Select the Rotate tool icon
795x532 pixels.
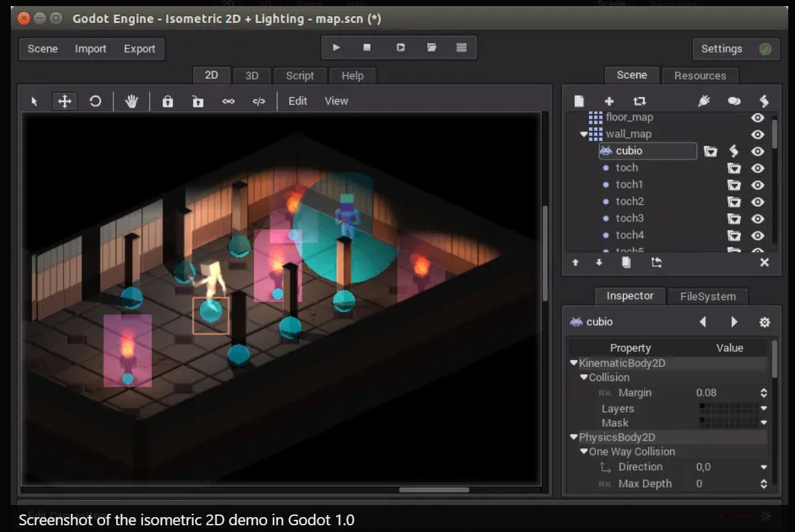95,101
